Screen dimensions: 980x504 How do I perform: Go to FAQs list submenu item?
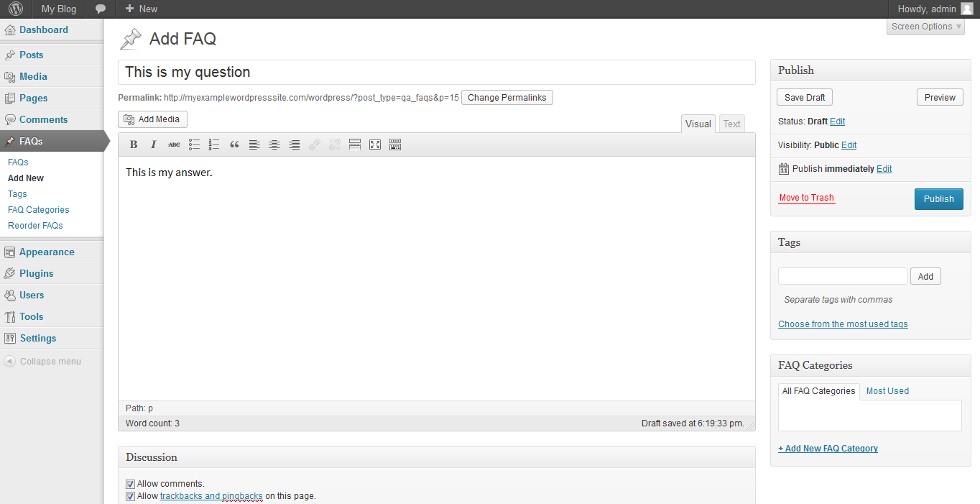[x=18, y=162]
